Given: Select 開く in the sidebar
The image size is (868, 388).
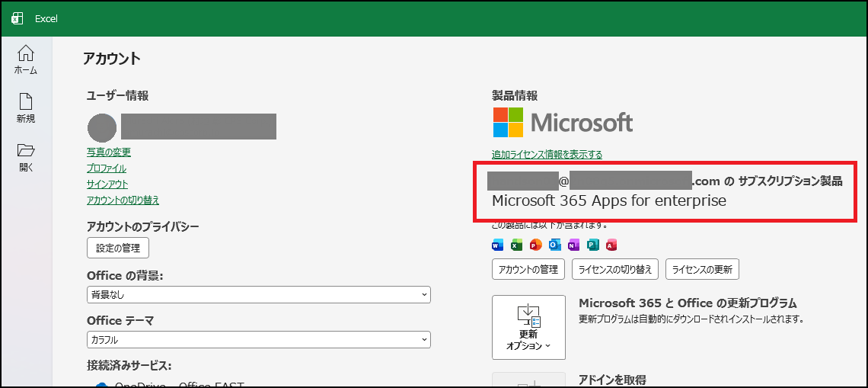Looking at the screenshot, I should [x=26, y=158].
